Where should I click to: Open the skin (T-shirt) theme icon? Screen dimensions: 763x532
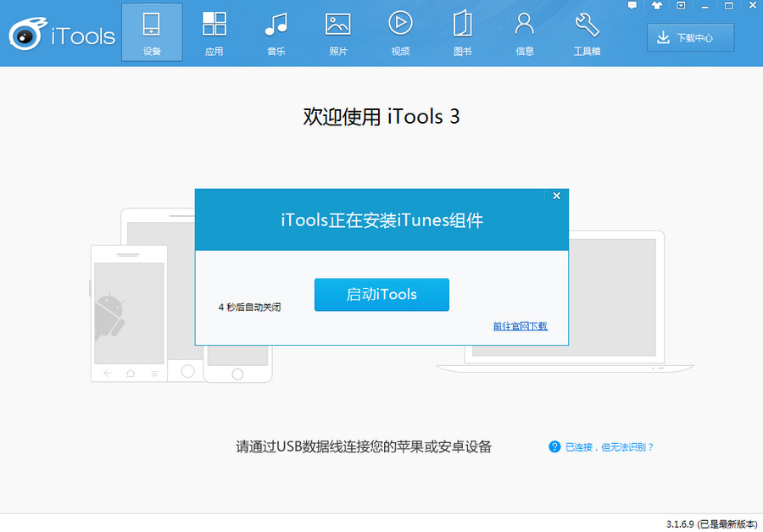pyautogui.click(x=657, y=6)
